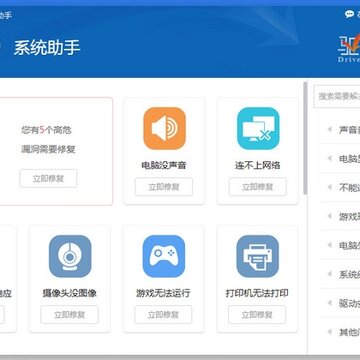Click 立即修复 under 摄像头没图像
The width and height of the screenshot is (360, 360).
70,315
